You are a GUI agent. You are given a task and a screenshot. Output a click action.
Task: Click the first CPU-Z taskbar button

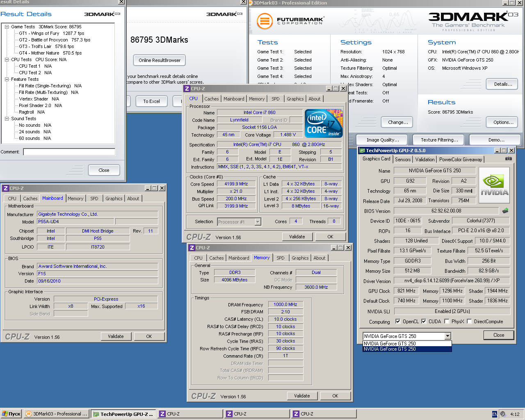tap(190, 414)
